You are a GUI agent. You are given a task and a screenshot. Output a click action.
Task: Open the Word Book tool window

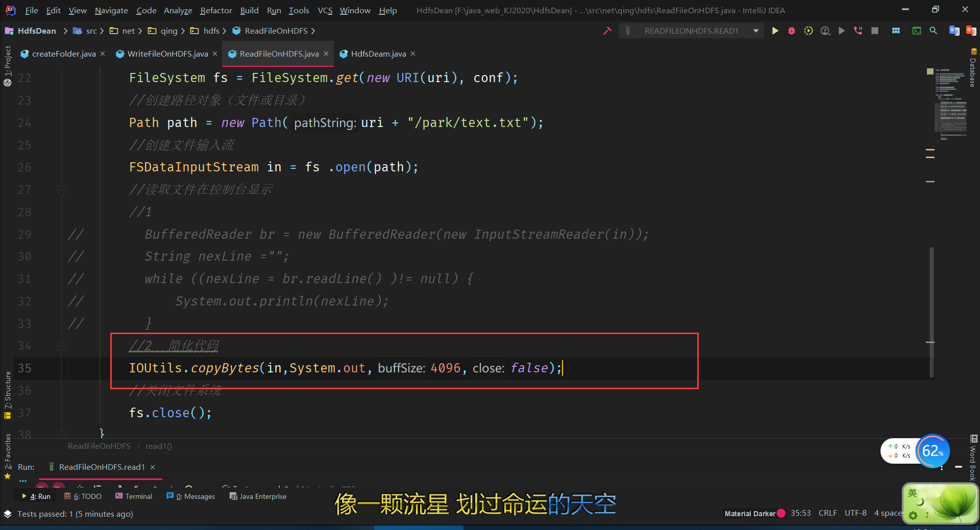pos(973,458)
